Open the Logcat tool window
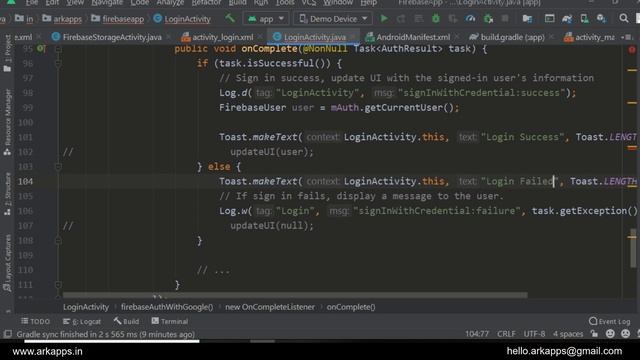Screen dimensions: 640x360 click(82, 321)
